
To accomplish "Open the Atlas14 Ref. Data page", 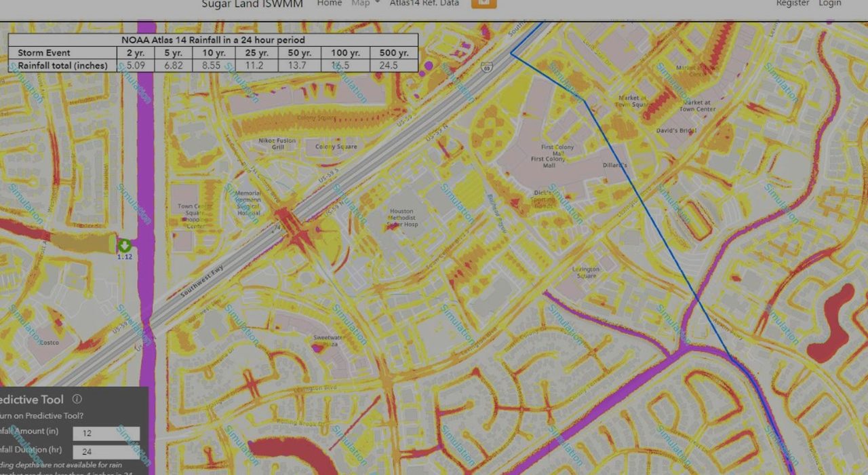I will (425, 3).
